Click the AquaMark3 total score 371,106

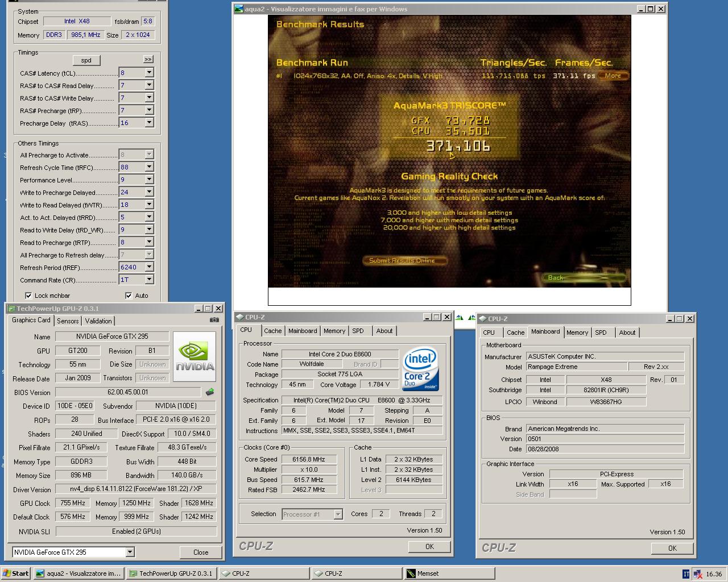coord(458,146)
